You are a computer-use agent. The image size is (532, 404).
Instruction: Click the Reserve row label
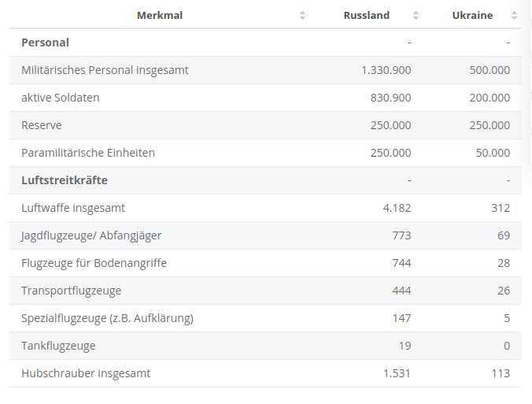coord(42,125)
